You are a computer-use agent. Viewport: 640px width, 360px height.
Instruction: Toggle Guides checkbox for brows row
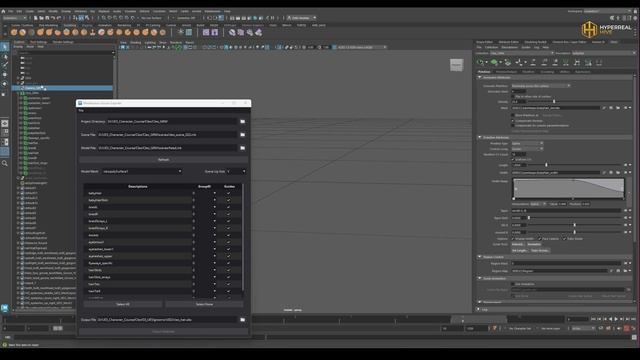pos(229,235)
